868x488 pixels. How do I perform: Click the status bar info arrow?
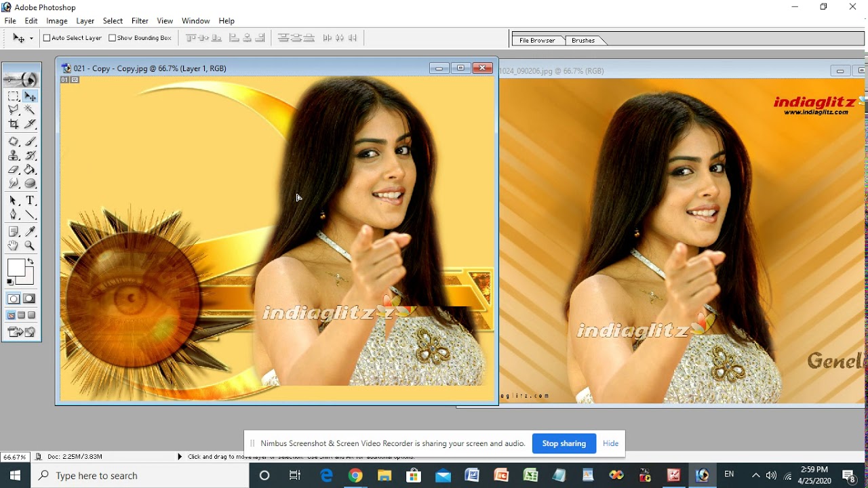coord(180,457)
